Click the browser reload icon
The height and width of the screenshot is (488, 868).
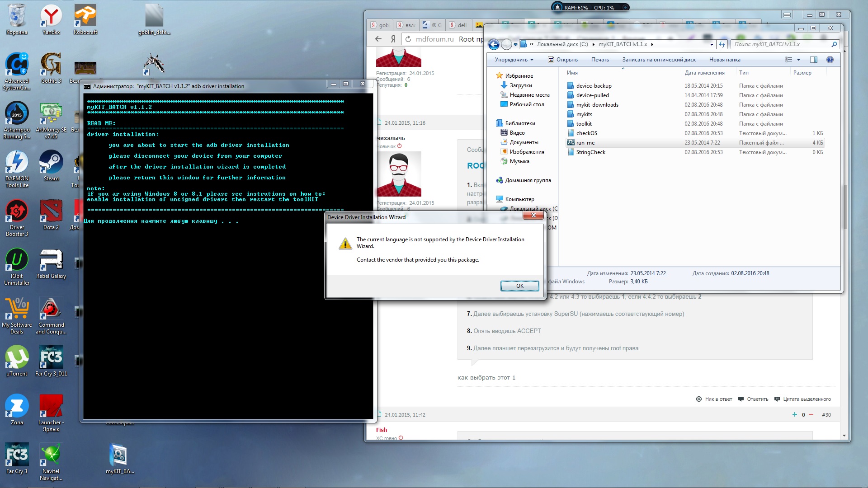click(x=408, y=39)
